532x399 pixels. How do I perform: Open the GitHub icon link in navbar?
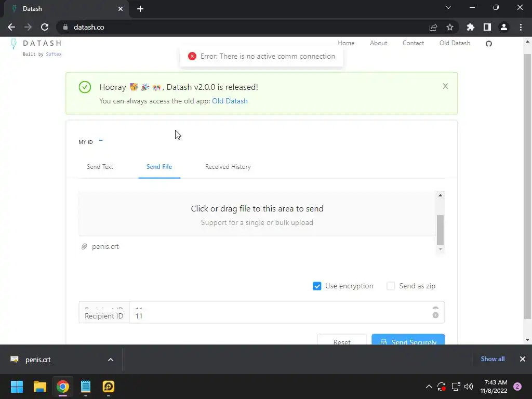tap(488, 44)
